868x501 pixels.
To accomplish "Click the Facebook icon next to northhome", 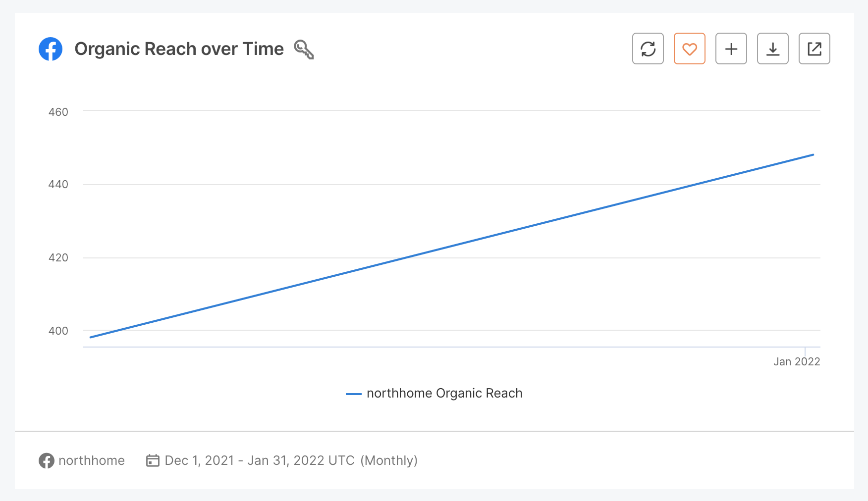I will pyautogui.click(x=46, y=460).
